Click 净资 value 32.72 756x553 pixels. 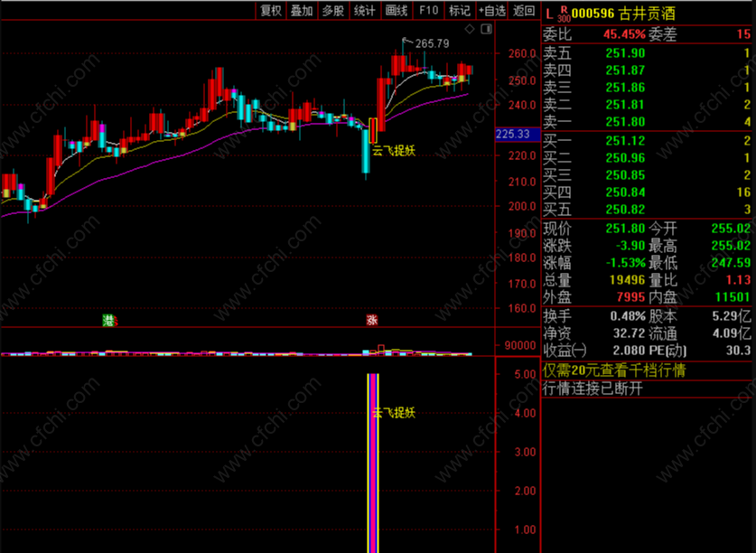pyautogui.click(x=630, y=333)
